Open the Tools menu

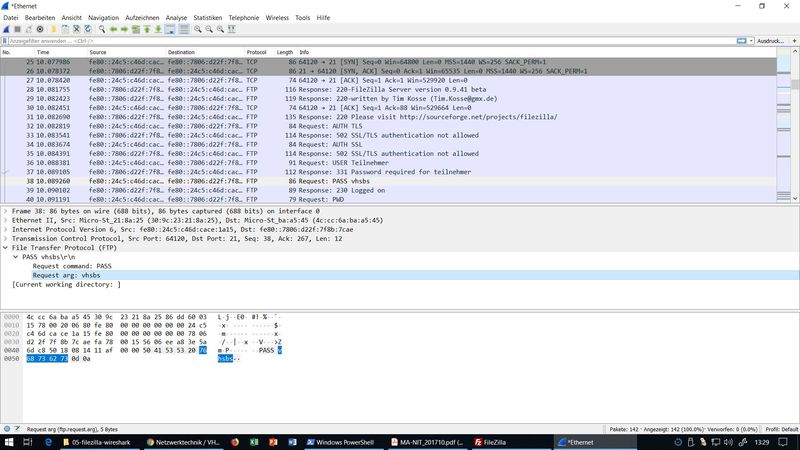303,17
